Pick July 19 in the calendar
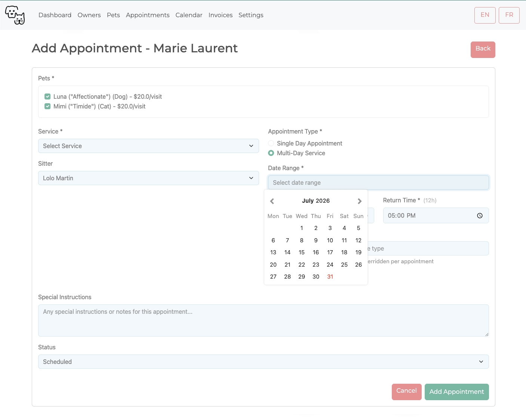The image size is (526, 420). (x=359, y=252)
